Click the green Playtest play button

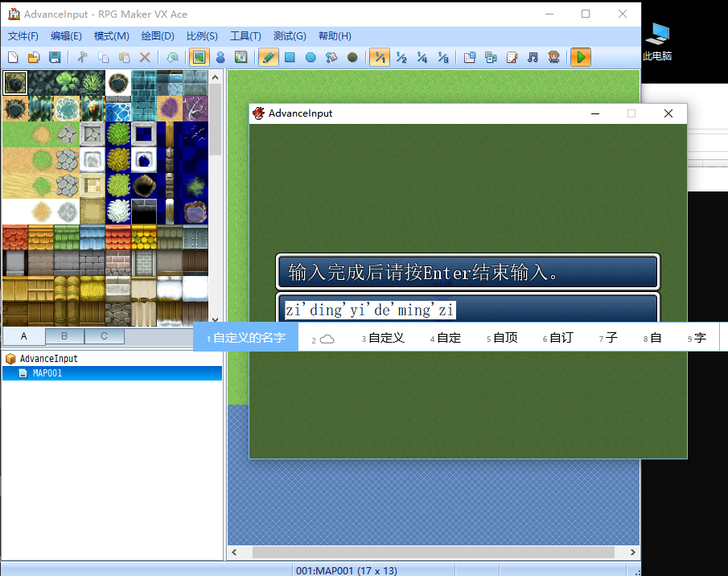(580, 57)
